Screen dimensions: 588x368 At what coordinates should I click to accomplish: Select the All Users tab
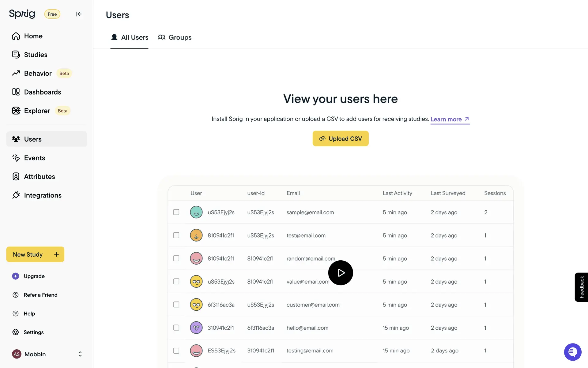point(130,37)
